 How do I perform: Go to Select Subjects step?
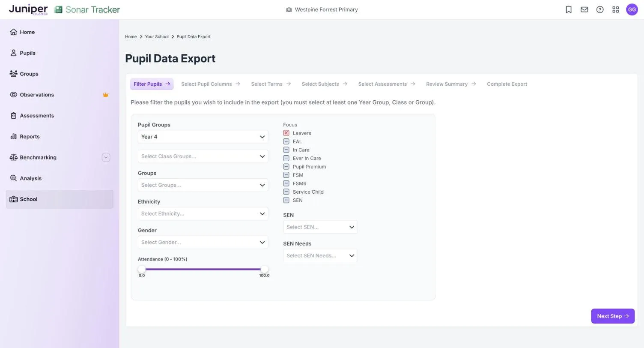point(324,84)
